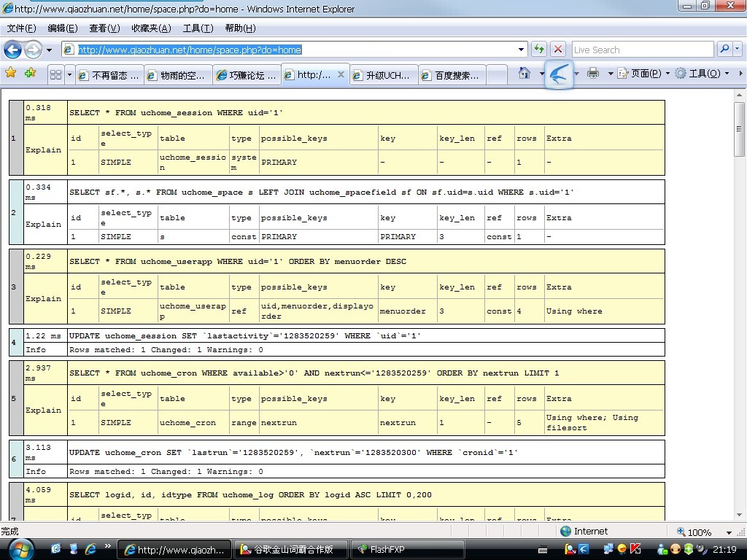Click the Internet Explorer quick launch icon
This screenshot has width=747, height=560.
pyautogui.click(x=90, y=549)
